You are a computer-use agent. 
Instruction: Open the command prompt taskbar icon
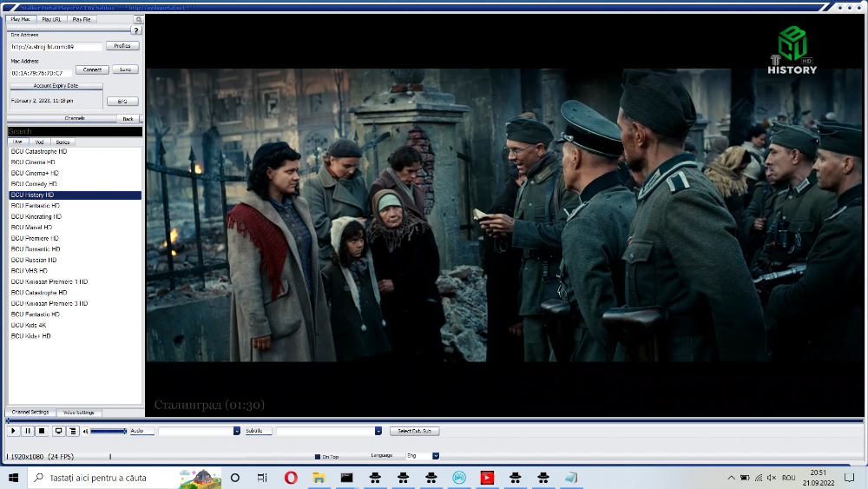347,478
